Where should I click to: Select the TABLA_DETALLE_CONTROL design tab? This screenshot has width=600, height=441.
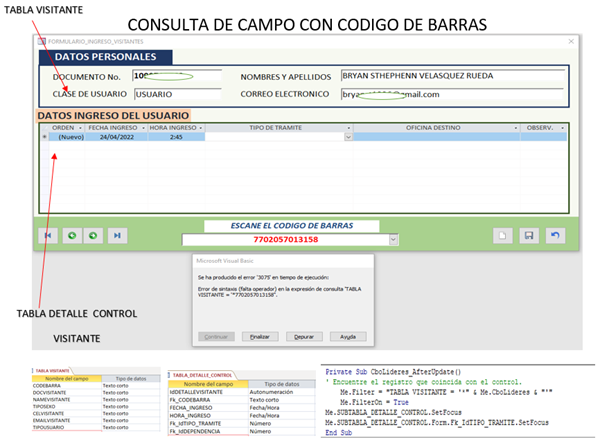(x=202, y=375)
